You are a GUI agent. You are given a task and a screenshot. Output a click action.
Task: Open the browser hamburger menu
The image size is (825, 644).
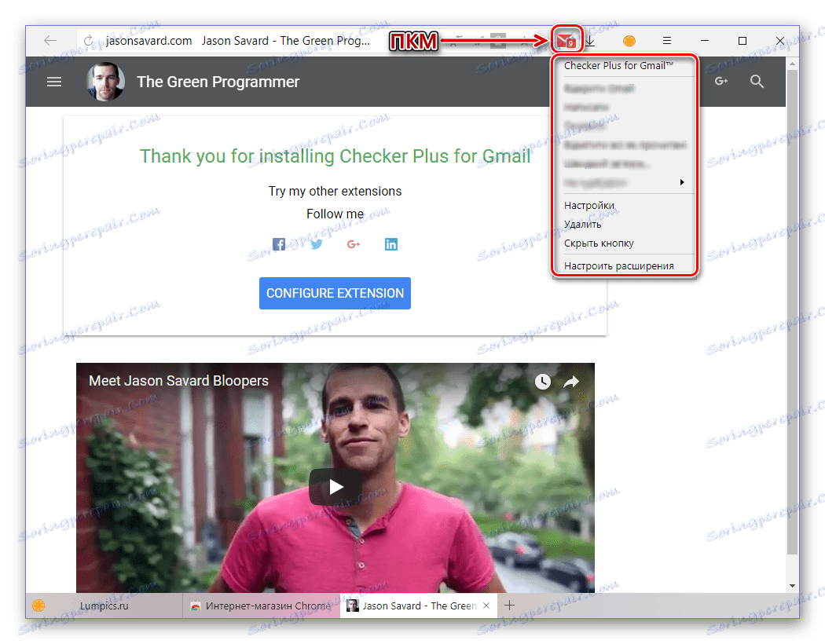[666, 41]
